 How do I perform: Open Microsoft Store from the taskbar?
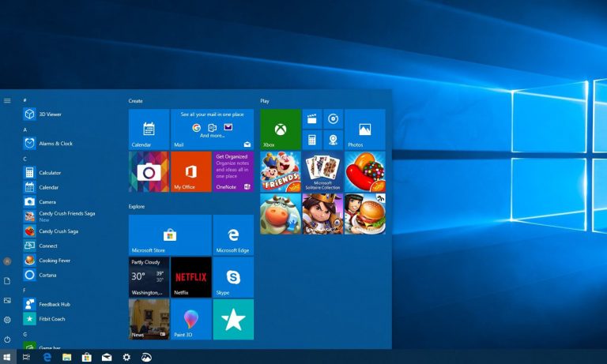pyautogui.click(x=87, y=357)
